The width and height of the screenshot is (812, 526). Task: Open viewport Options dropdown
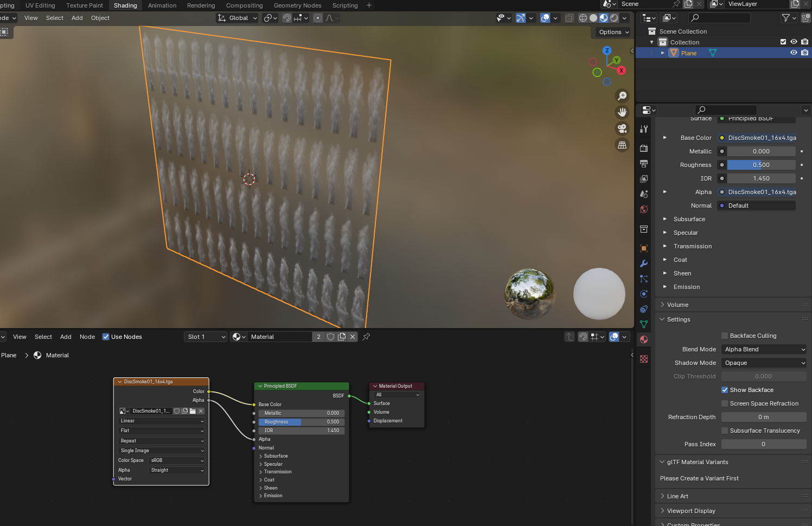(614, 32)
